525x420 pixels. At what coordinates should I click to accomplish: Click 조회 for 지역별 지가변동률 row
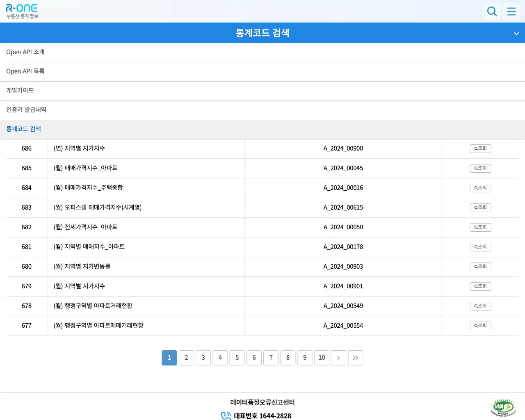480,267
